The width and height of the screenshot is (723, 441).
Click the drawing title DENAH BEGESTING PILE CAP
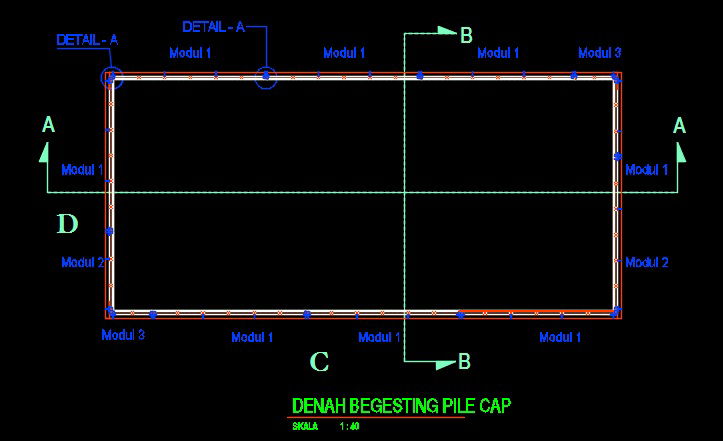click(x=401, y=405)
